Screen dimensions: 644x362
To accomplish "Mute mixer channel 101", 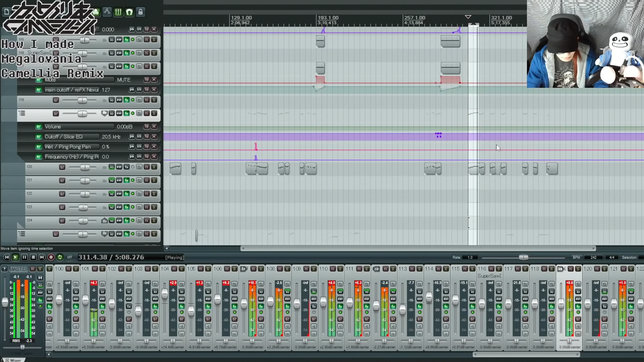I will click(x=95, y=269).
